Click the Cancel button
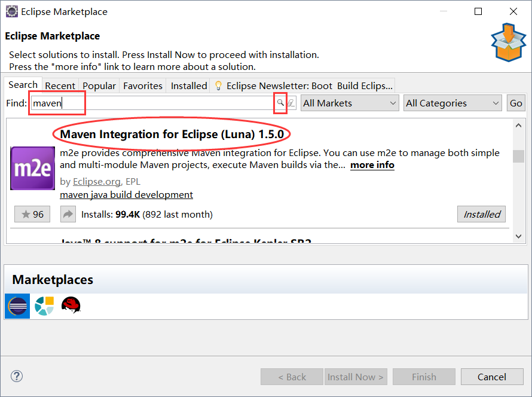532x397 pixels. [x=491, y=377]
